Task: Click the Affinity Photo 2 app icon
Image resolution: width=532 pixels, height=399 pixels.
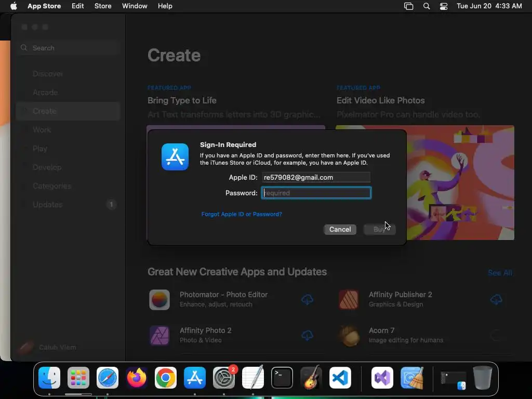Action: tap(159, 336)
